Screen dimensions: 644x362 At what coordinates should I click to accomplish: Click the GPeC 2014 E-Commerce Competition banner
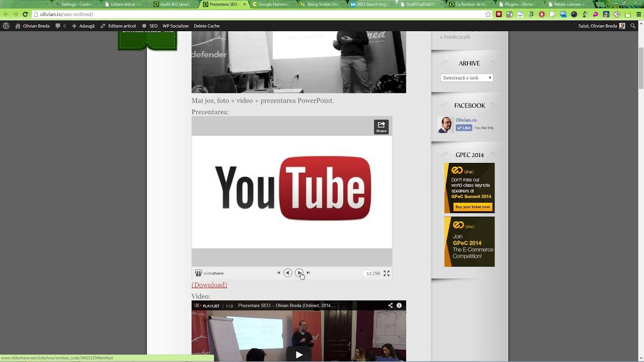click(x=469, y=242)
